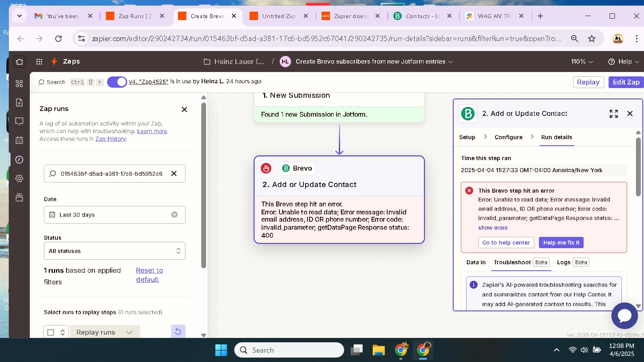This screenshot has width=644, height=362.
Task: Open the Learn more link
Action: click(x=152, y=131)
